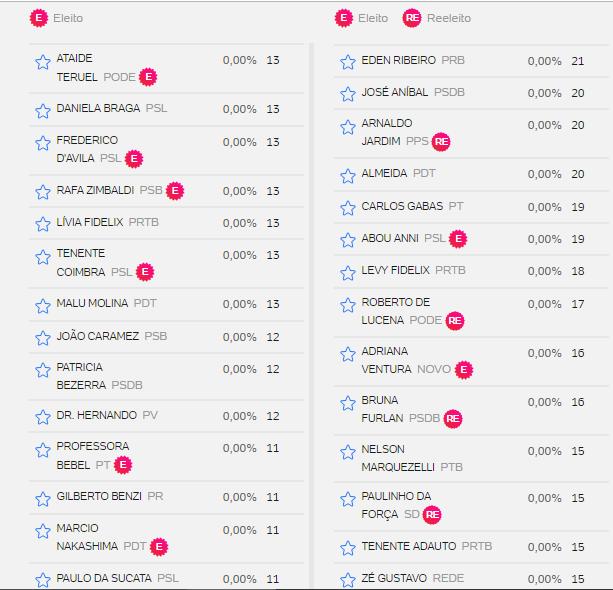Click Reeleito badge beside Paulinho da Força
Image resolution: width=613 pixels, height=590 pixels.
(433, 514)
